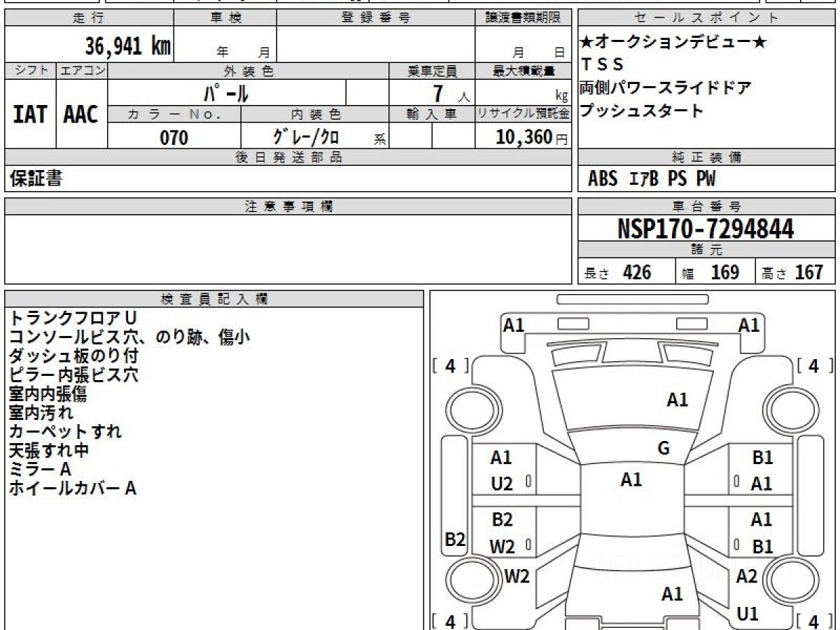
Task: Click the A1 mark on the roof
Action: 631,479
